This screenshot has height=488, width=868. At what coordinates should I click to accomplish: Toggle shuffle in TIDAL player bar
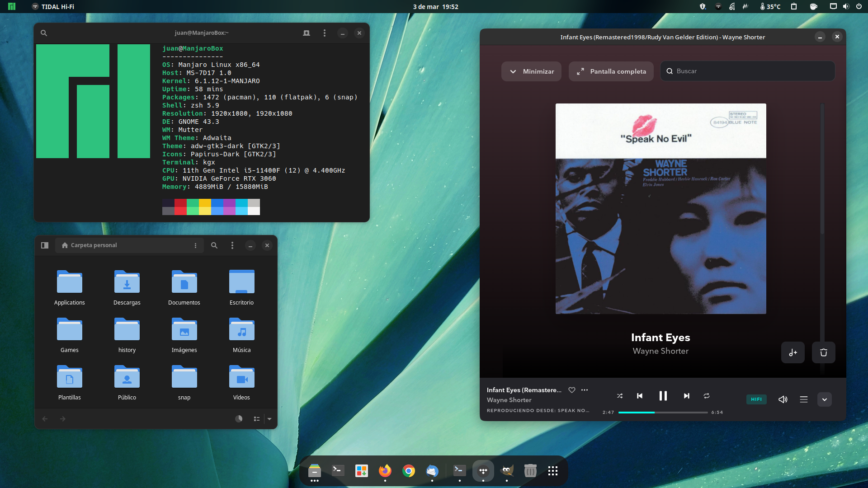(x=620, y=396)
